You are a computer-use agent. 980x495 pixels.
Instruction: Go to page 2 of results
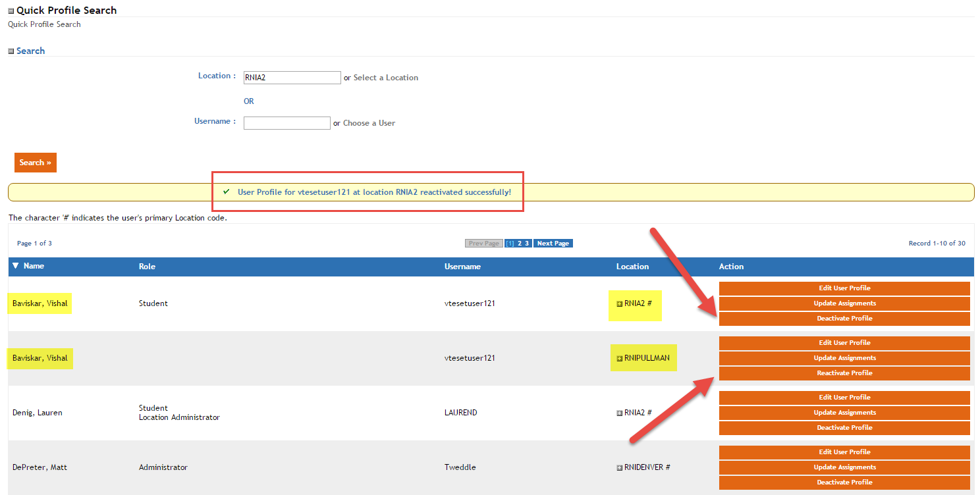pyautogui.click(x=520, y=244)
